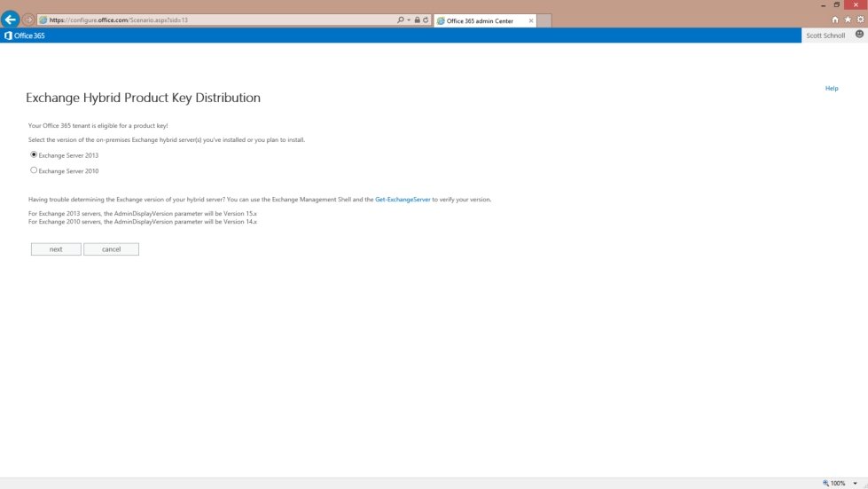The image size is (868, 489).
Task: Restore the browser window size
Action: pyautogui.click(x=837, y=5)
